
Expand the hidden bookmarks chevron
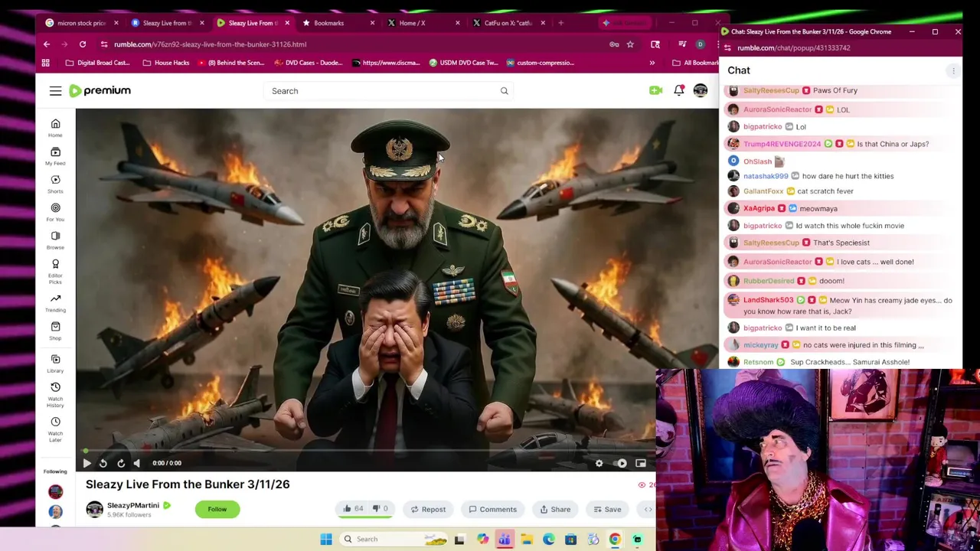click(652, 63)
